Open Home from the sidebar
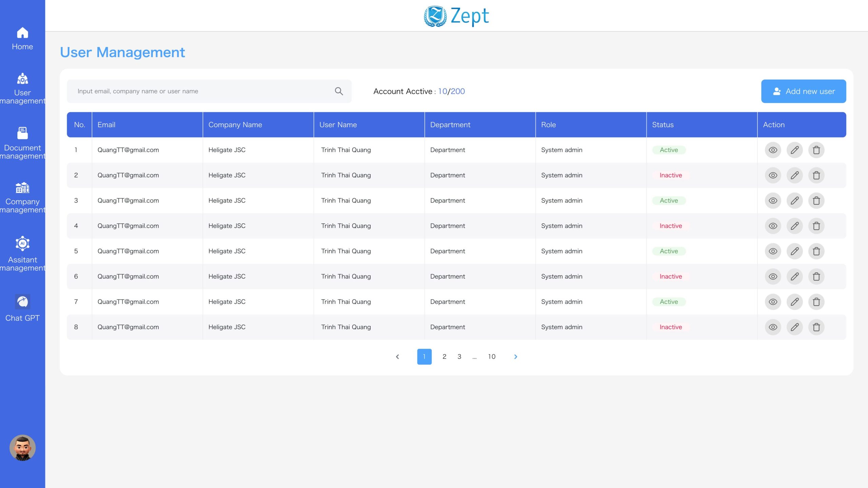Image resolution: width=868 pixels, height=488 pixels. (x=22, y=39)
